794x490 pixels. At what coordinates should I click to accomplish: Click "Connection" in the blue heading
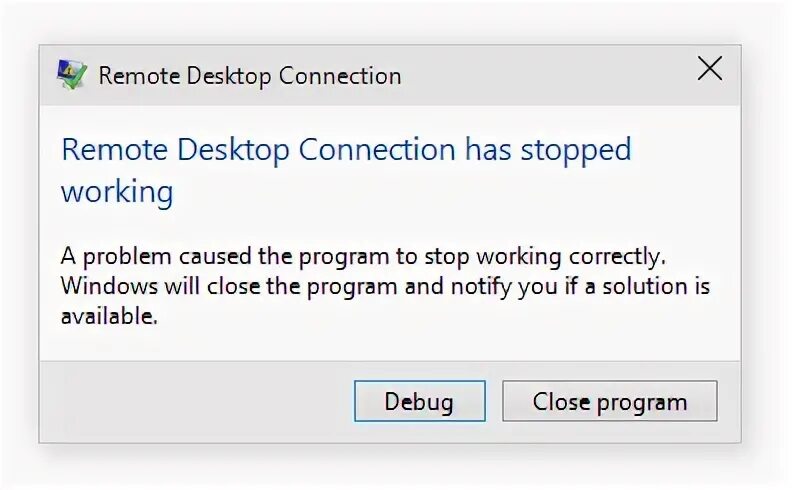pos(378,150)
